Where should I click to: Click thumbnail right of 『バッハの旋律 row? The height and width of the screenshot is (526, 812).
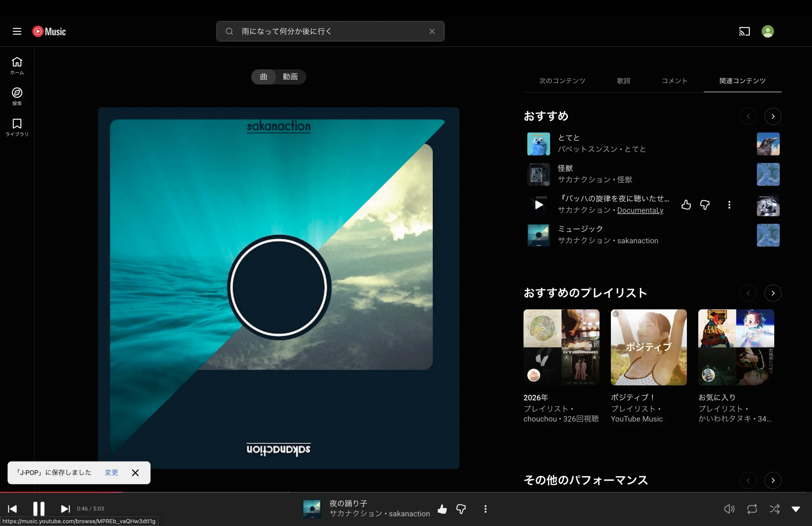click(768, 204)
